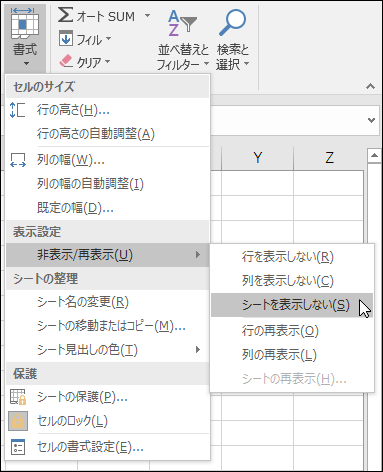The width and height of the screenshot is (383, 472).
Task: Click the row height icon
Action: [17, 110]
